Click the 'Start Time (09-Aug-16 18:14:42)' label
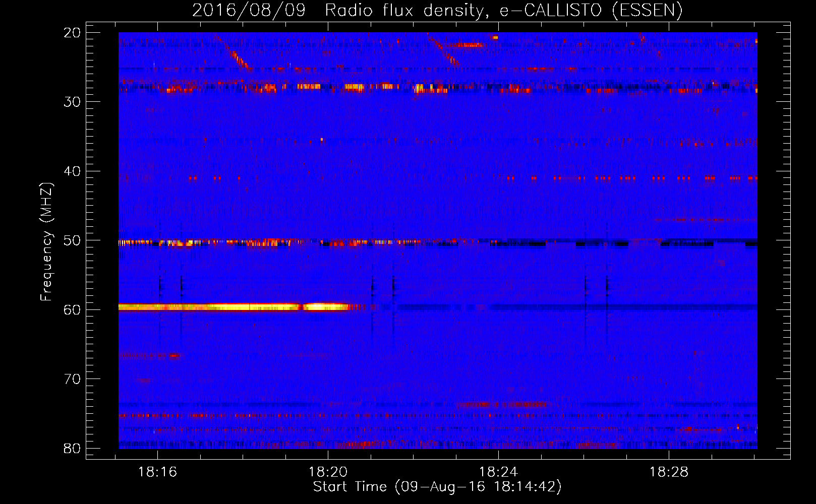This screenshot has width=816, height=504. (x=437, y=487)
